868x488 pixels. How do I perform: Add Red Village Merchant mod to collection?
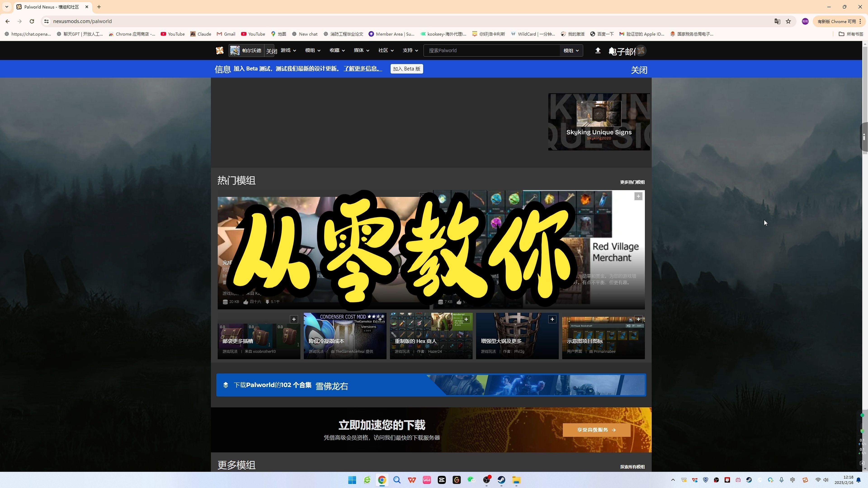click(x=638, y=196)
